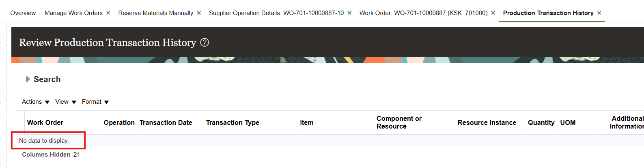Sort by Work Order column header
This screenshot has height=168, width=644.
tap(45, 122)
